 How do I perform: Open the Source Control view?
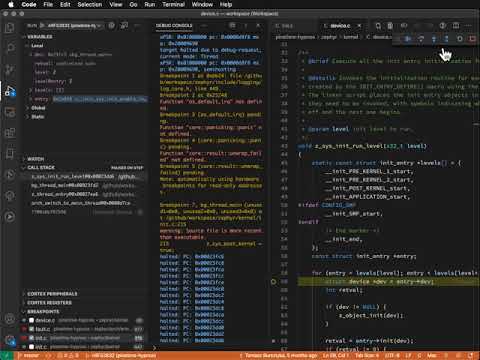tap(10, 69)
